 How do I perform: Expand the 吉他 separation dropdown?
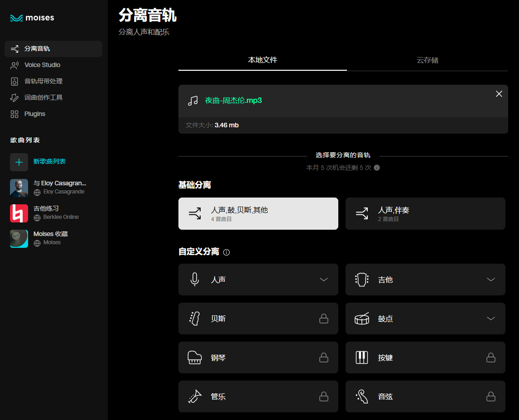coord(491,280)
